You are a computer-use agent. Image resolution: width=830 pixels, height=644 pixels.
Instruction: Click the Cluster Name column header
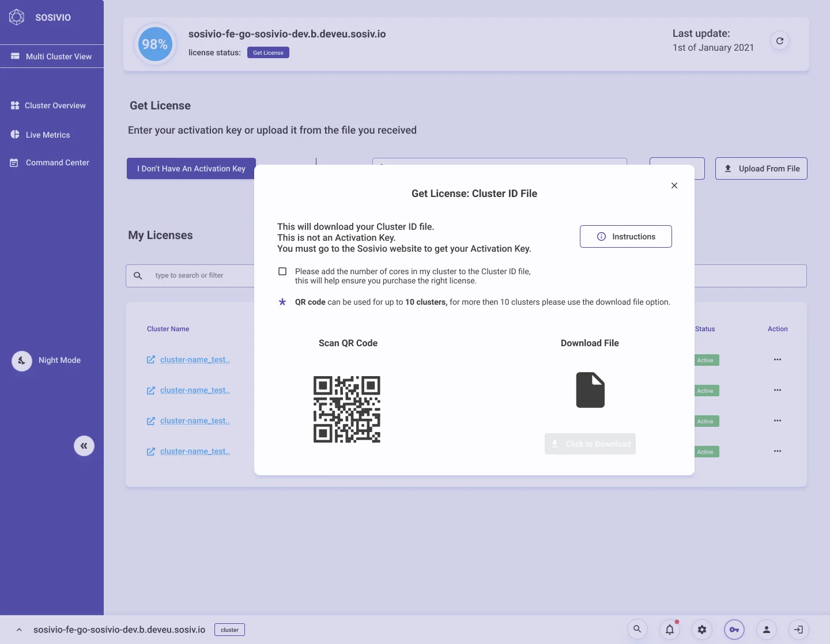[x=168, y=329]
